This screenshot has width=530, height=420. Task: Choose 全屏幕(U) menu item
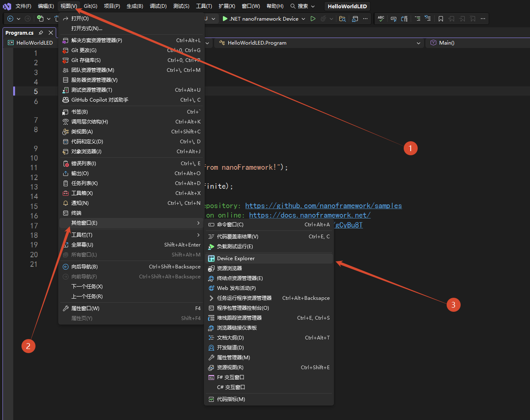132,245
